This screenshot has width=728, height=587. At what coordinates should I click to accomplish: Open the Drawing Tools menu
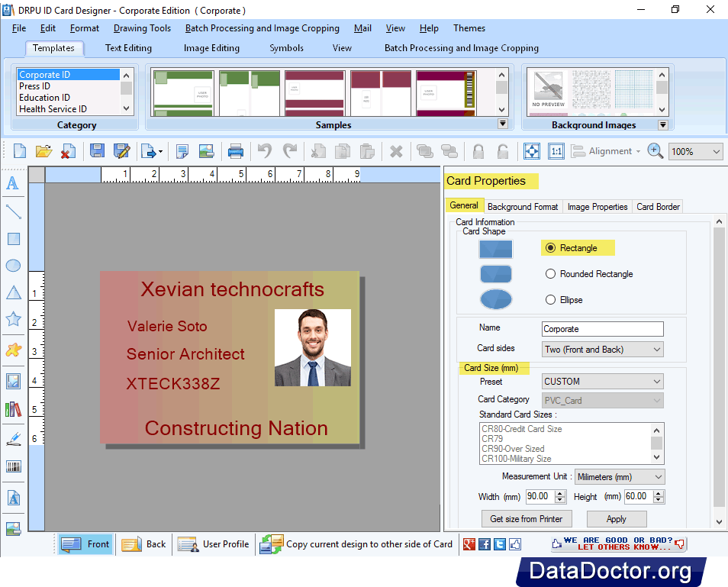point(142,28)
